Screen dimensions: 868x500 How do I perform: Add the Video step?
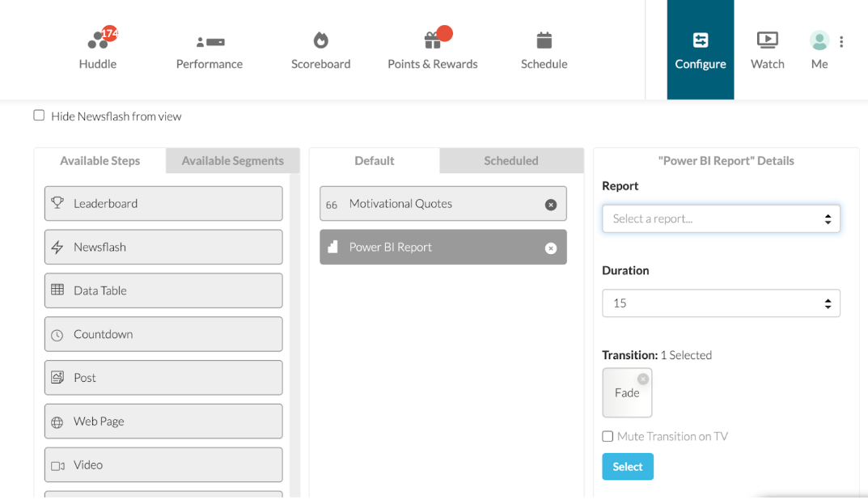tap(163, 464)
